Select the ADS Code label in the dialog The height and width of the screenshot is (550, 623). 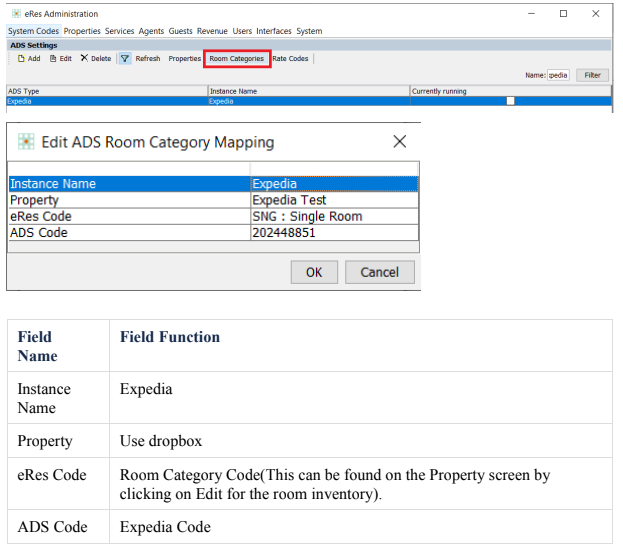coord(130,232)
